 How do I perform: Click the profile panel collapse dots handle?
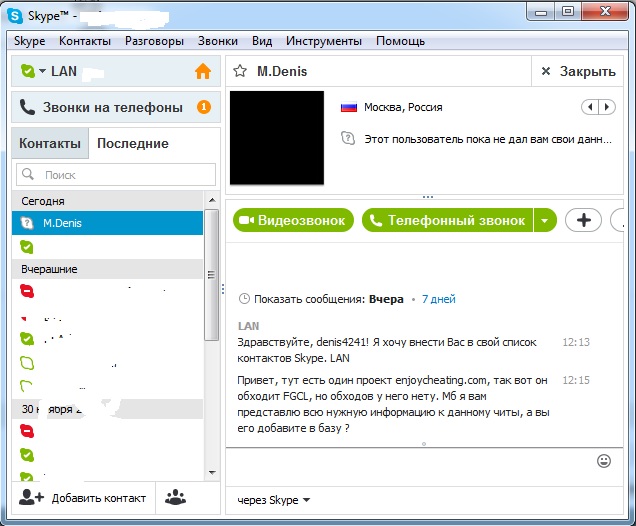coord(428,197)
